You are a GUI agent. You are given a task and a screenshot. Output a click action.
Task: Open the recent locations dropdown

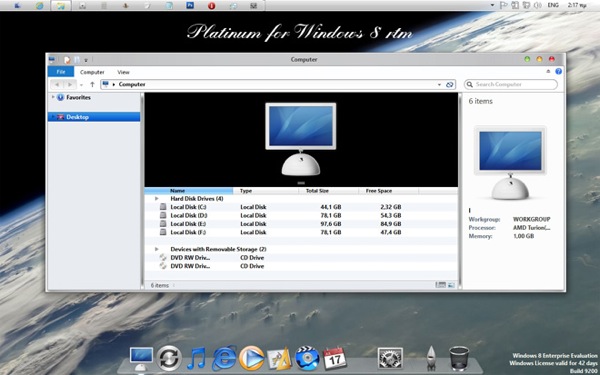(81, 85)
